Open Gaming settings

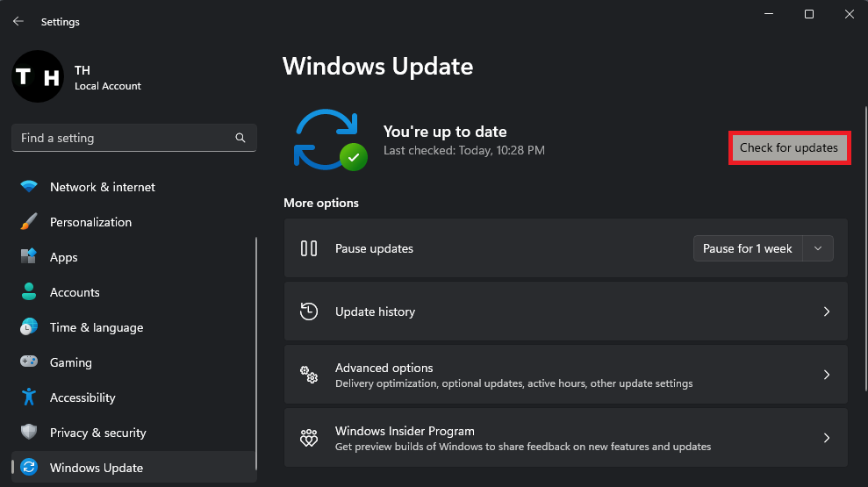133,362
